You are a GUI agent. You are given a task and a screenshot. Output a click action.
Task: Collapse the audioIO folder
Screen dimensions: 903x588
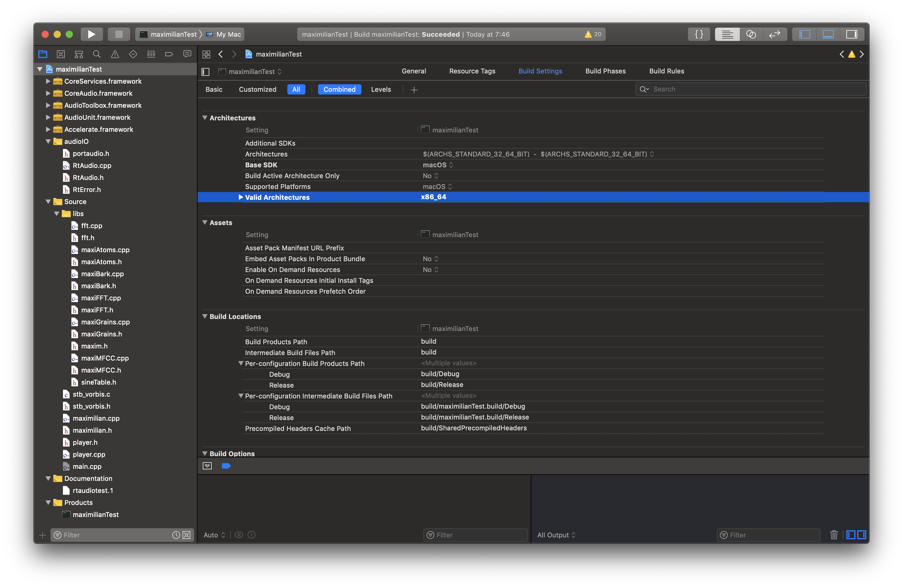(x=48, y=141)
